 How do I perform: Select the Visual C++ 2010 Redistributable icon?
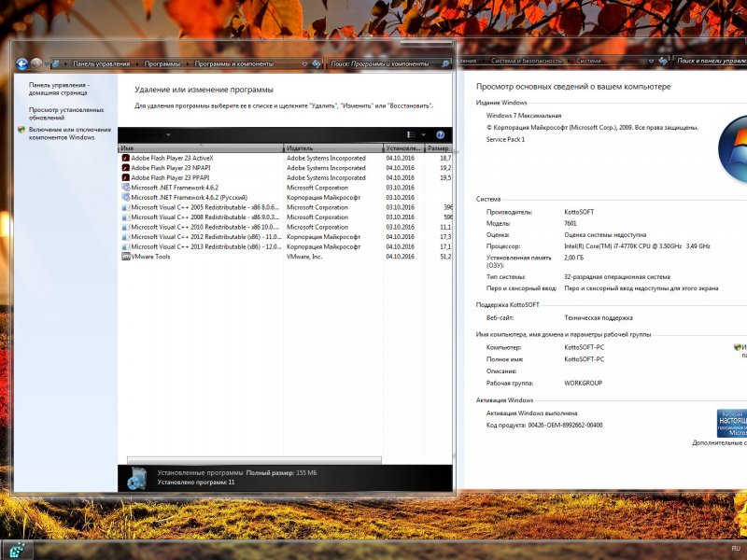point(126,227)
